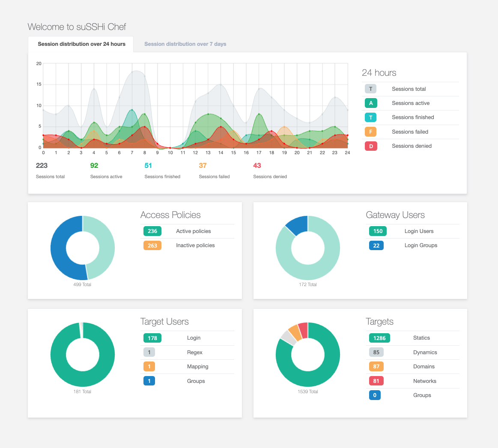The width and height of the screenshot is (498, 448).
Task: Click the 236 Active policies badge
Action: point(152,231)
